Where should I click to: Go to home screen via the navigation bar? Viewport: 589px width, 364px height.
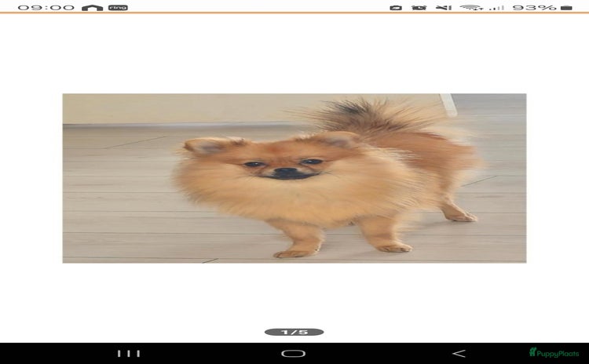point(294,354)
